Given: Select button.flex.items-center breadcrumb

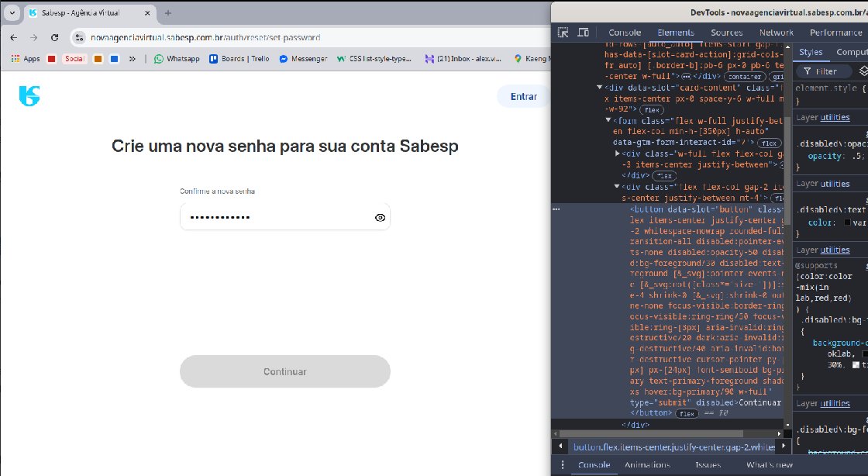Looking at the screenshot, I should tap(673, 447).
